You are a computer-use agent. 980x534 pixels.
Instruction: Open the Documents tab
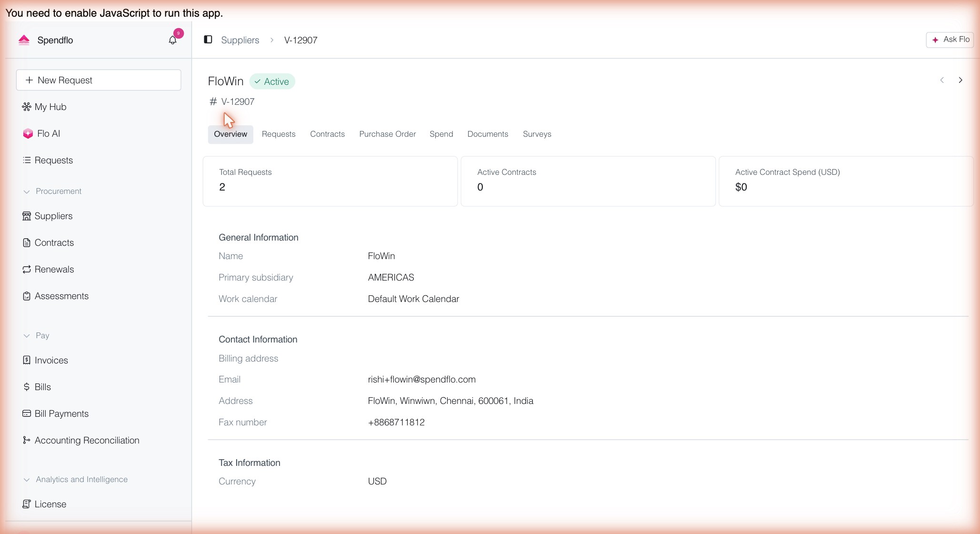click(x=488, y=134)
